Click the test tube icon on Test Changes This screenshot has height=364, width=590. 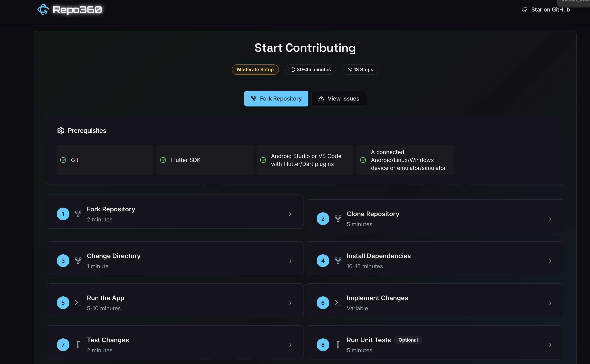pyautogui.click(x=78, y=345)
